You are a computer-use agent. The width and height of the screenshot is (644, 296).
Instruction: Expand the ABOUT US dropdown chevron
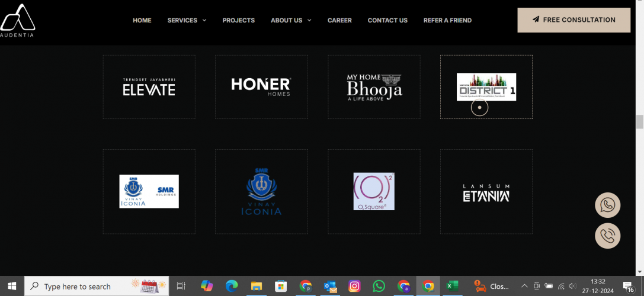pyautogui.click(x=309, y=20)
